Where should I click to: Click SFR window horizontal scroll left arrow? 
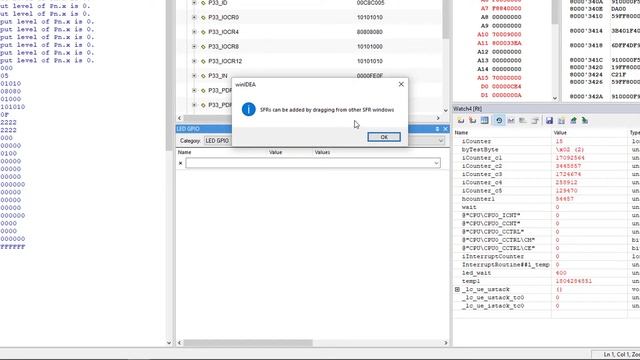click(x=180, y=118)
